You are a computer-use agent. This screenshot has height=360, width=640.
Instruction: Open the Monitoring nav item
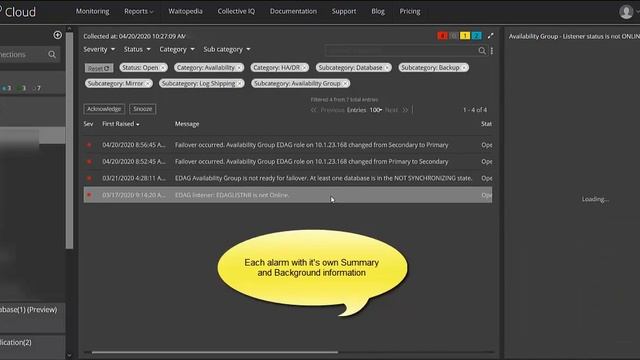pyautogui.click(x=92, y=11)
